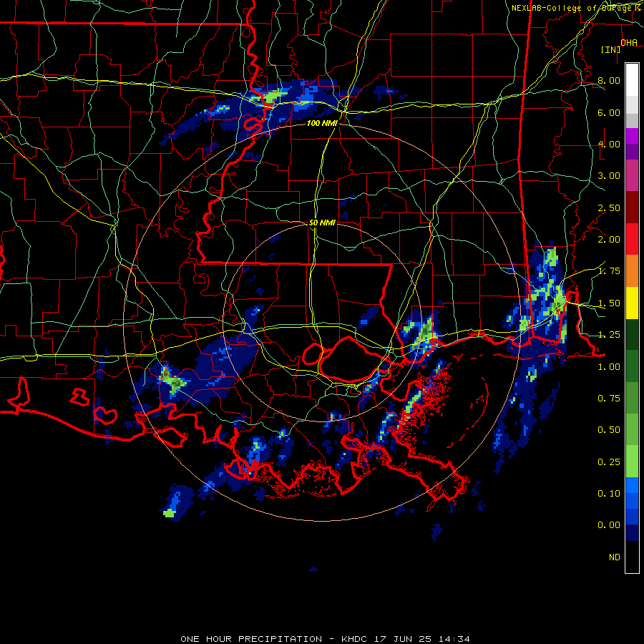Viewport: 644px width, 644px height.
Task: Select the bright magenta legend swatch
Action: click(632, 136)
